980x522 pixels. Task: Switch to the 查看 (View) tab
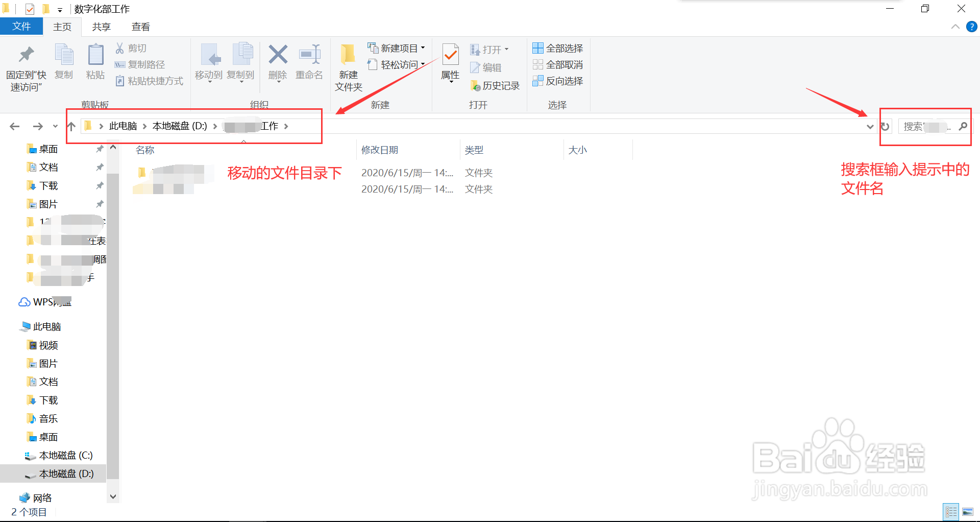click(140, 27)
